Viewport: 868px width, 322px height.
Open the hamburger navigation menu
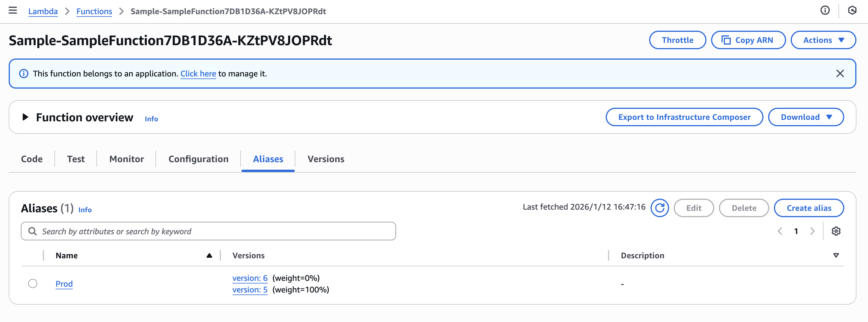pos(13,10)
